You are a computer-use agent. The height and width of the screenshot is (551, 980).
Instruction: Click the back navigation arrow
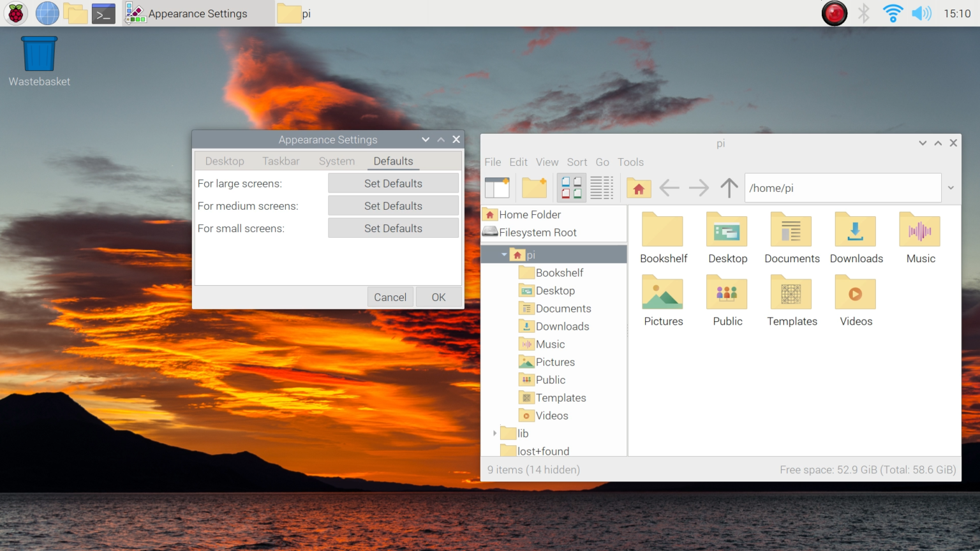669,187
